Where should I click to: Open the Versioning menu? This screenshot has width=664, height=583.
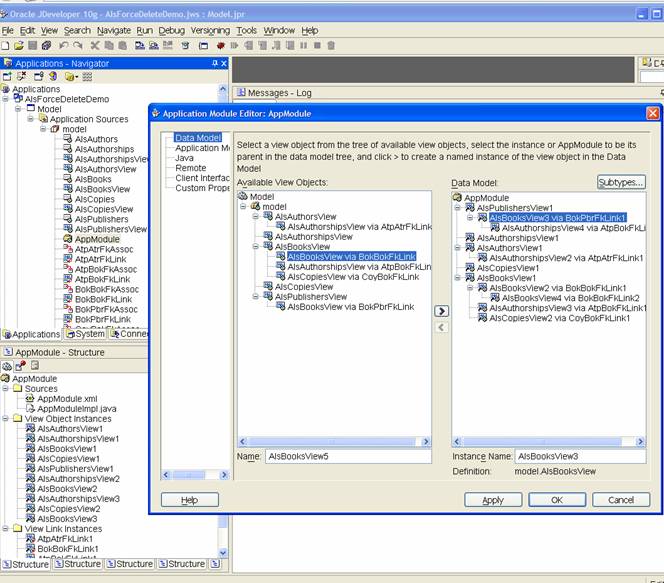210,31
